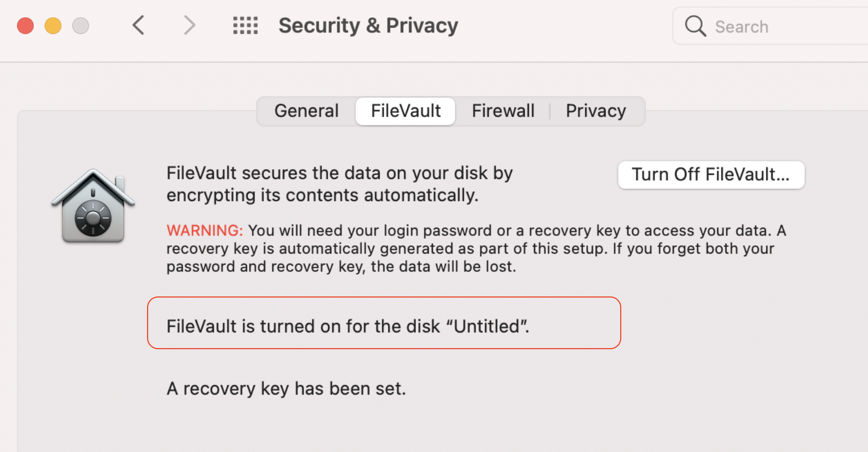
Task: Click the Security & Privacy window title
Action: pyautogui.click(x=368, y=26)
